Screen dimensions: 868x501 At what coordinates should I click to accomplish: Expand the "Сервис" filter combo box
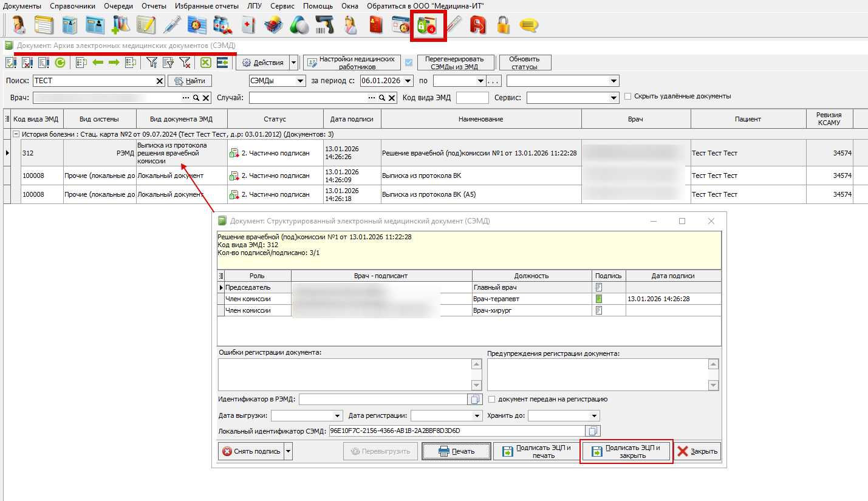(x=613, y=98)
